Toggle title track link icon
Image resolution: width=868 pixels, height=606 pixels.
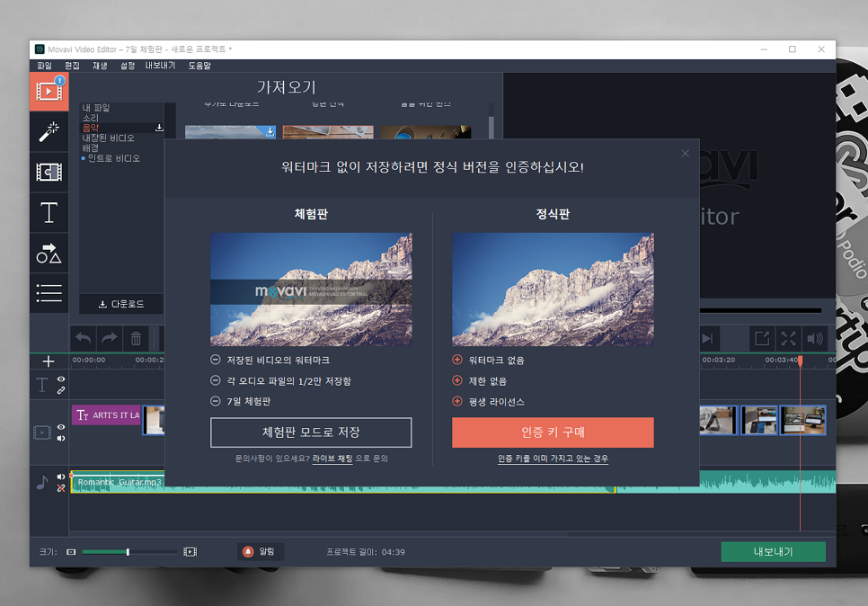(x=61, y=390)
